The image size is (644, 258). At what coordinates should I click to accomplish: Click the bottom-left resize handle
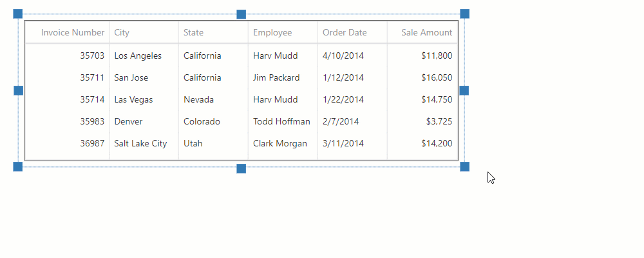click(x=18, y=167)
